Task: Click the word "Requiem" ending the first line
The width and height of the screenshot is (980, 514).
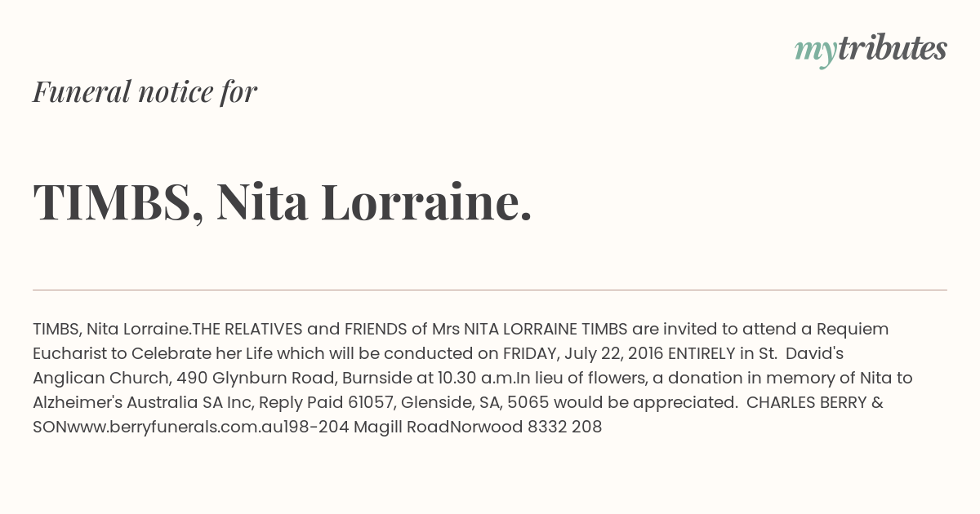Action: [x=852, y=329]
